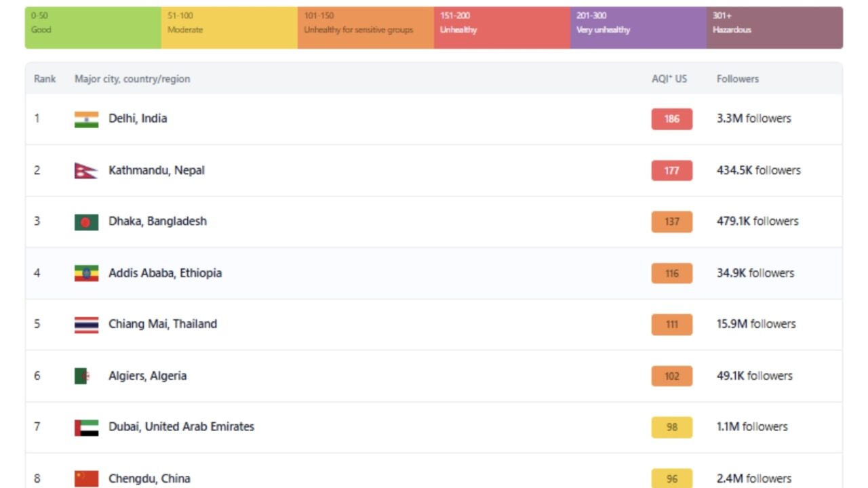Click Chiang Mai's 15.9M followers text
This screenshot has width=868, height=488.
click(x=755, y=324)
